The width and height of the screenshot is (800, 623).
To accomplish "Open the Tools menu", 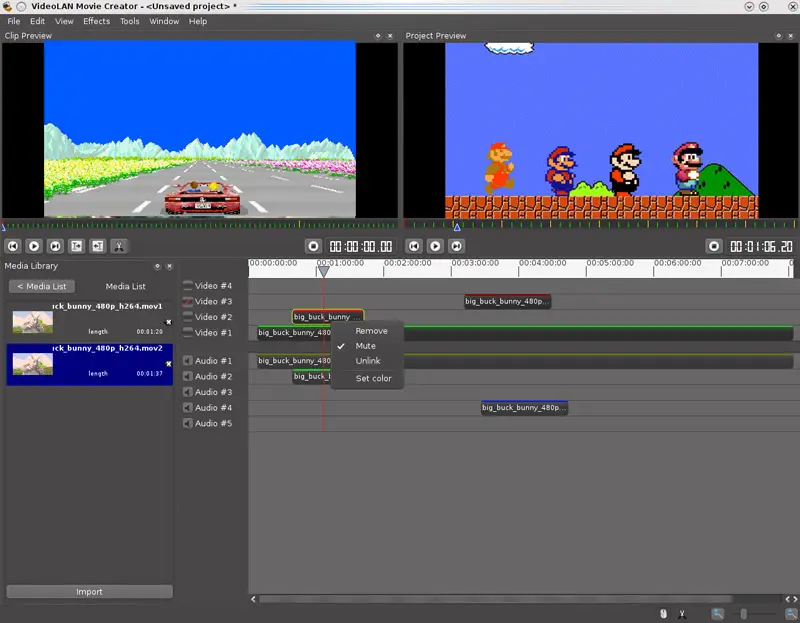I will [x=130, y=21].
